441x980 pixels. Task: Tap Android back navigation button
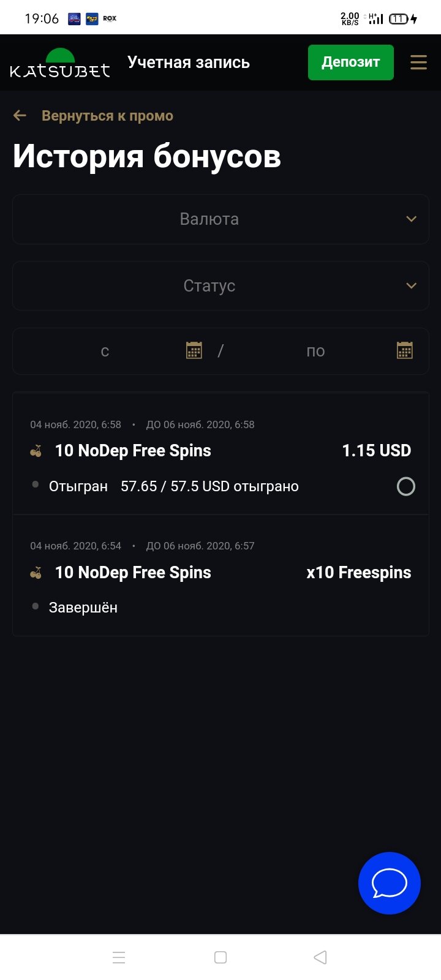[x=320, y=957]
